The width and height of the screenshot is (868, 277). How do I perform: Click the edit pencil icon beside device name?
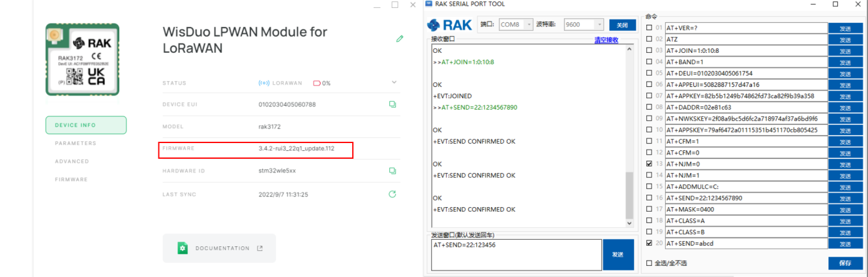pyautogui.click(x=400, y=39)
